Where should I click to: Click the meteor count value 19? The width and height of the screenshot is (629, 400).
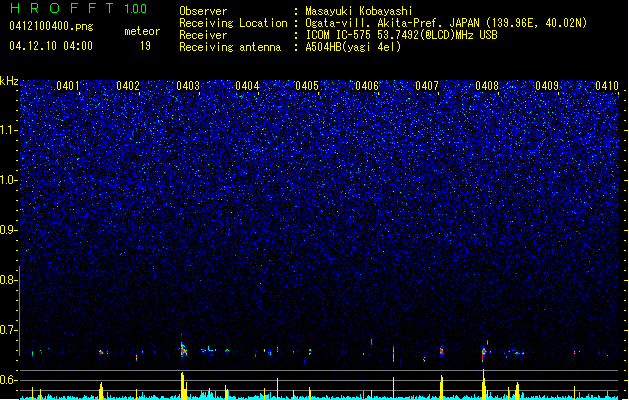pyautogui.click(x=146, y=46)
